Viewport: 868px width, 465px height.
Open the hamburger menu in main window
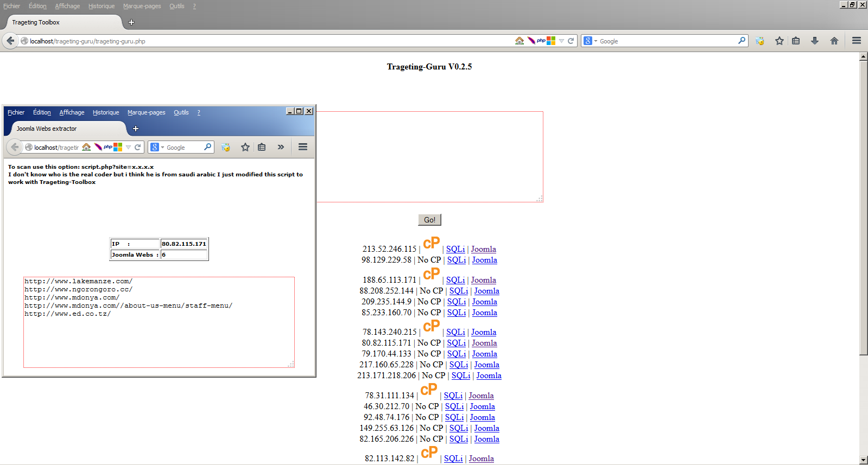click(857, 41)
